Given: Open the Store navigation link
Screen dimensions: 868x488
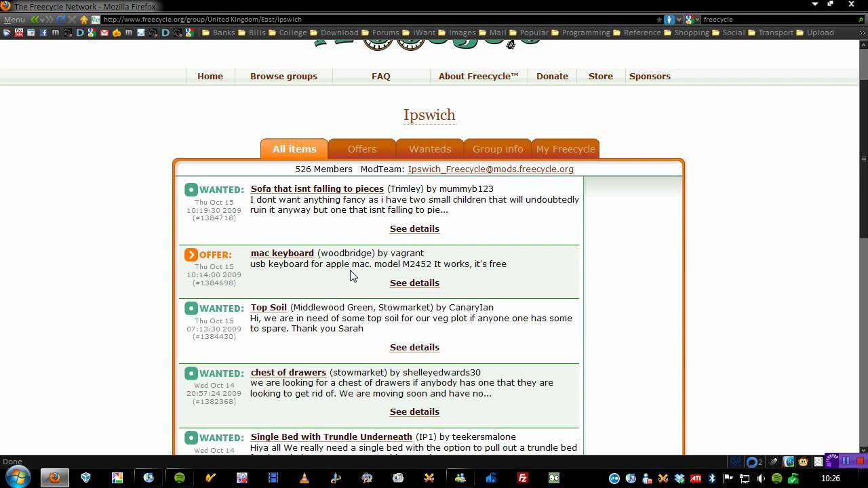Looking at the screenshot, I should (x=600, y=76).
